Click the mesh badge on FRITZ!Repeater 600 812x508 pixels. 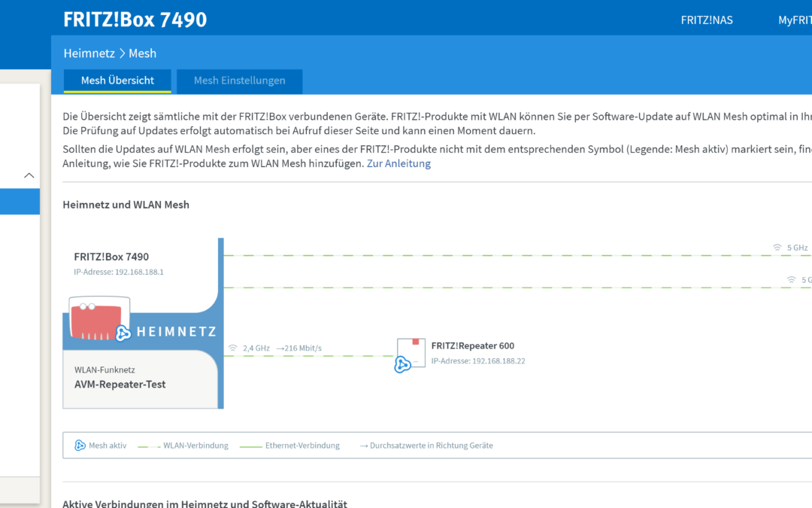click(x=402, y=364)
